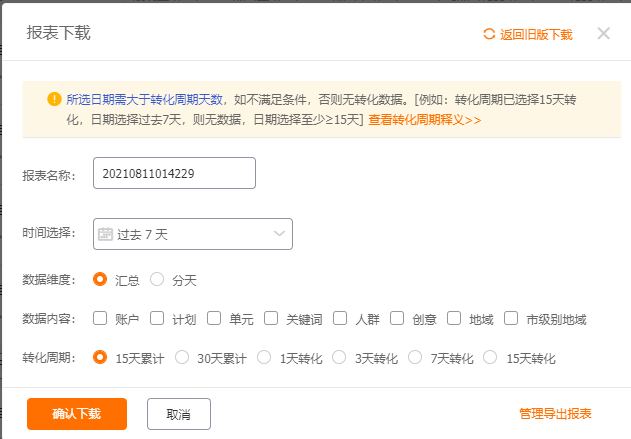The height and width of the screenshot is (439, 631).
Task: Open the 过去 7 天 time dropdown
Action: [193, 234]
